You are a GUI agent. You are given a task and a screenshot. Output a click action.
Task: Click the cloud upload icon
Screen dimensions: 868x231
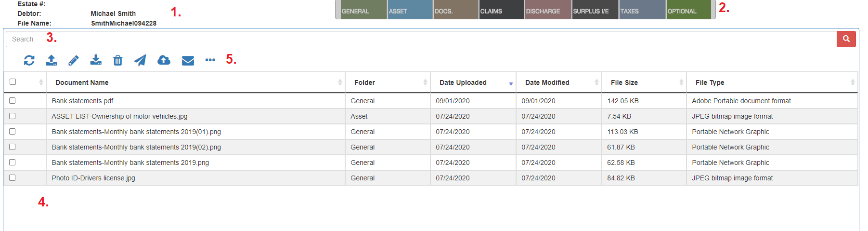[164, 60]
